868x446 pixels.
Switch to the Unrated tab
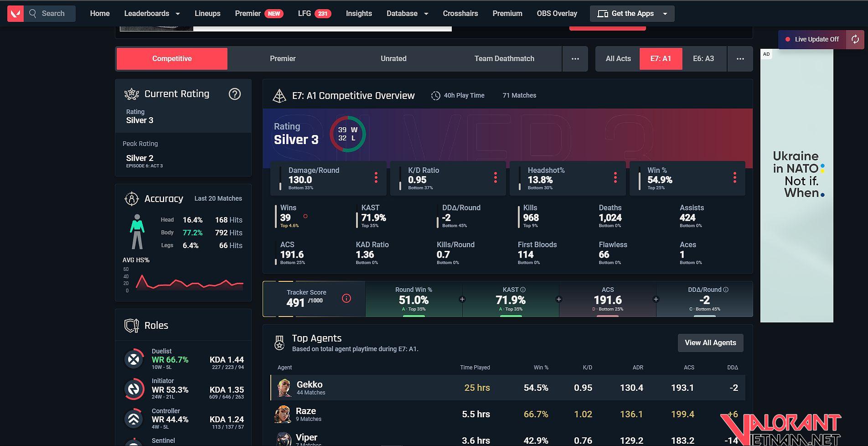click(x=393, y=59)
